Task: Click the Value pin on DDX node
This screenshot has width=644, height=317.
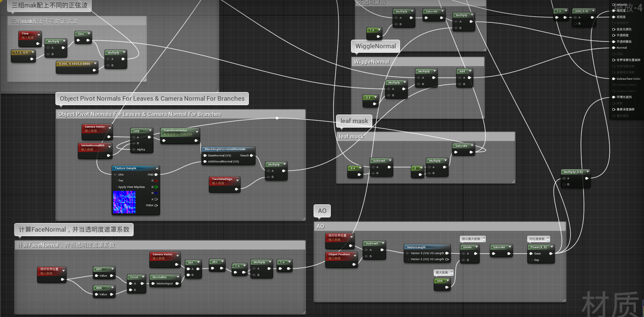Action: [x=97, y=294]
